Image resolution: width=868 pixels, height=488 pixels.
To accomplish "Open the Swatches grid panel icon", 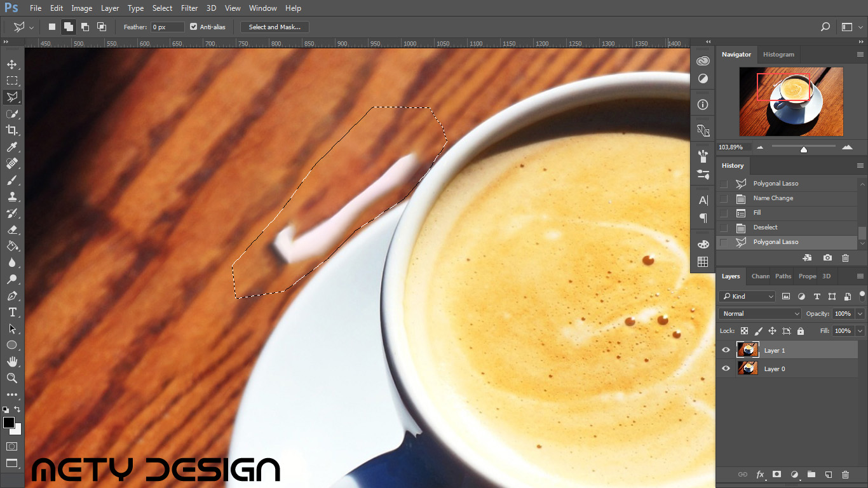I will click(703, 262).
